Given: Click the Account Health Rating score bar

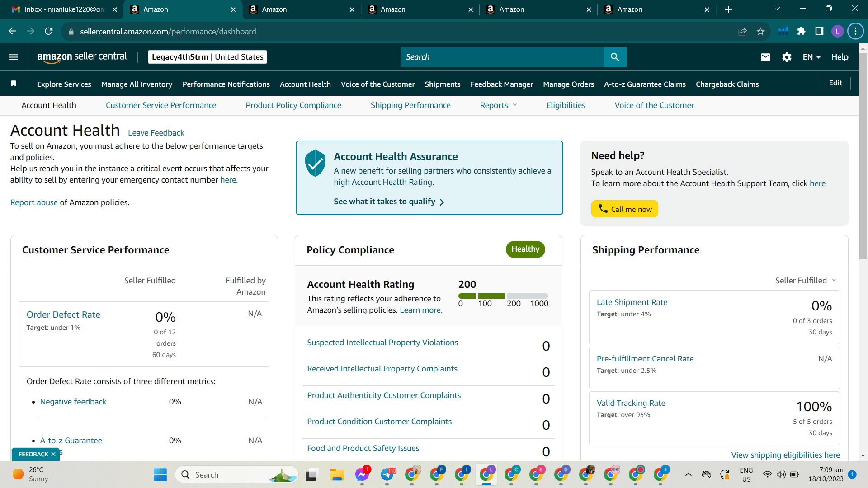Looking at the screenshot, I should (503, 296).
